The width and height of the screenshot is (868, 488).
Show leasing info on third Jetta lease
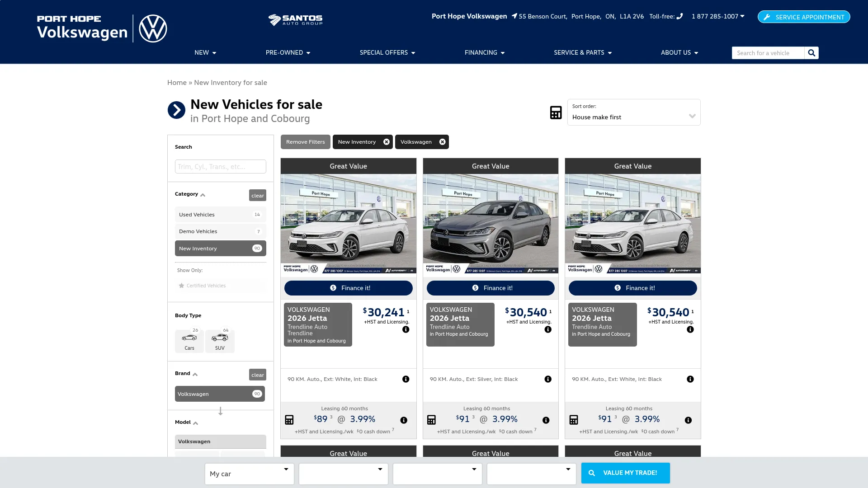[x=688, y=420]
